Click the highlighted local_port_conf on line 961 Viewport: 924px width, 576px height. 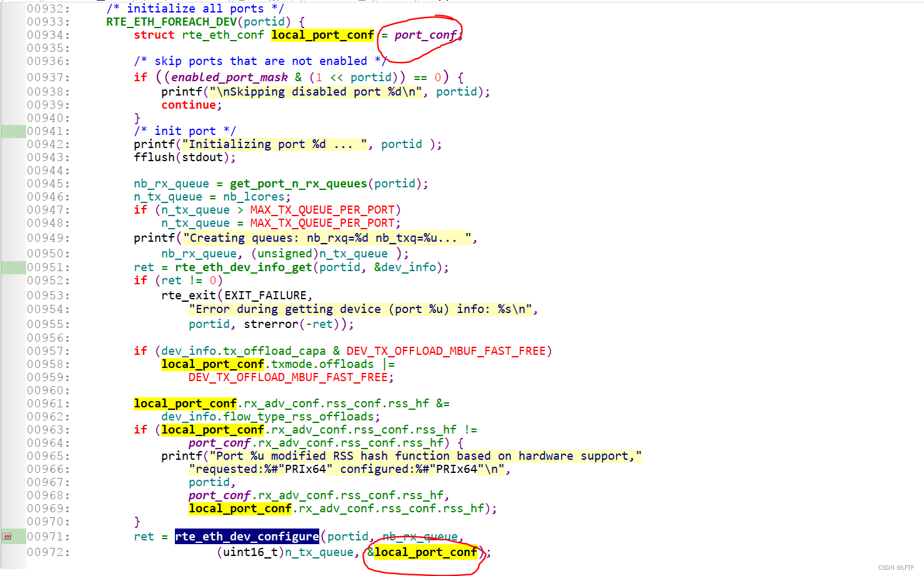[184, 403]
